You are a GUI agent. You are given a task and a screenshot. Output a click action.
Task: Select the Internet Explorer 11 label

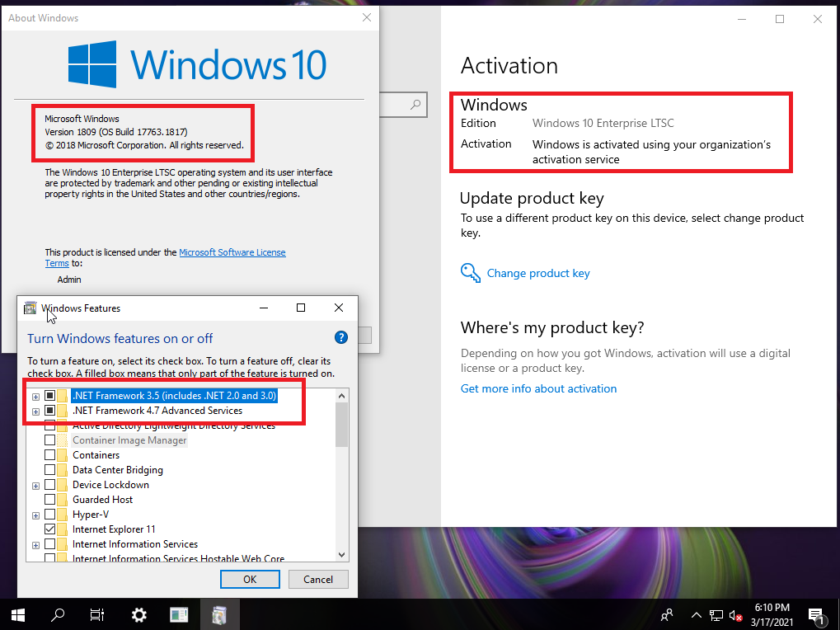pyautogui.click(x=114, y=529)
